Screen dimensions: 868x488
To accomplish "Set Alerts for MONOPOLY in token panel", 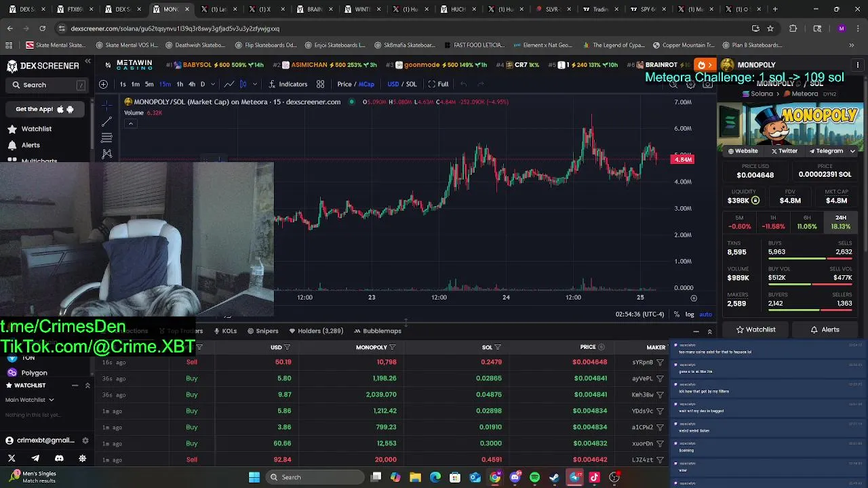I will tap(825, 329).
